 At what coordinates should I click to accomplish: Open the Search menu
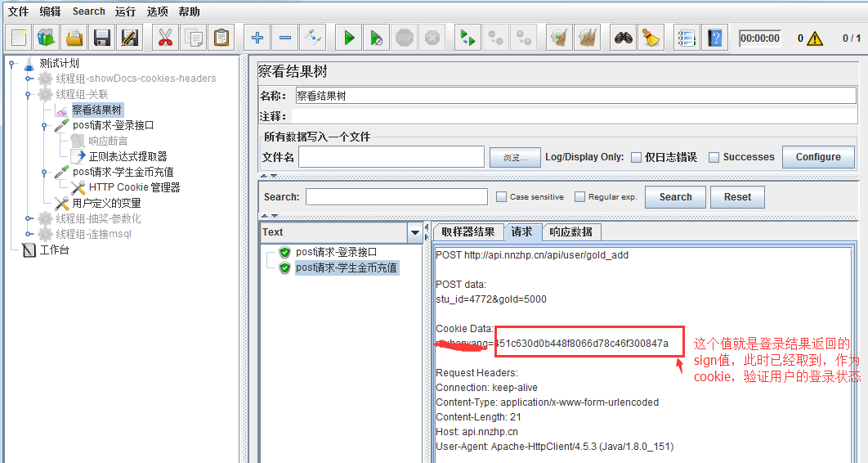[88, 11]
